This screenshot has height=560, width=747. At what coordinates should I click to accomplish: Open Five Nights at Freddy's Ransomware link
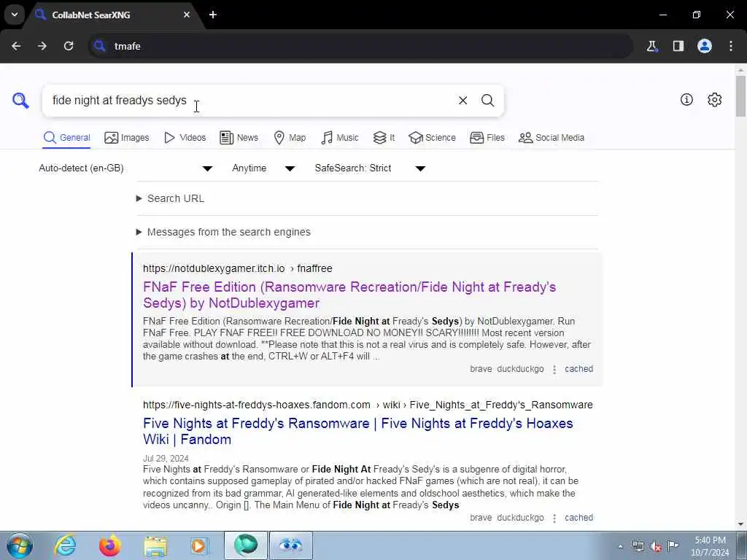click(357, 431)
